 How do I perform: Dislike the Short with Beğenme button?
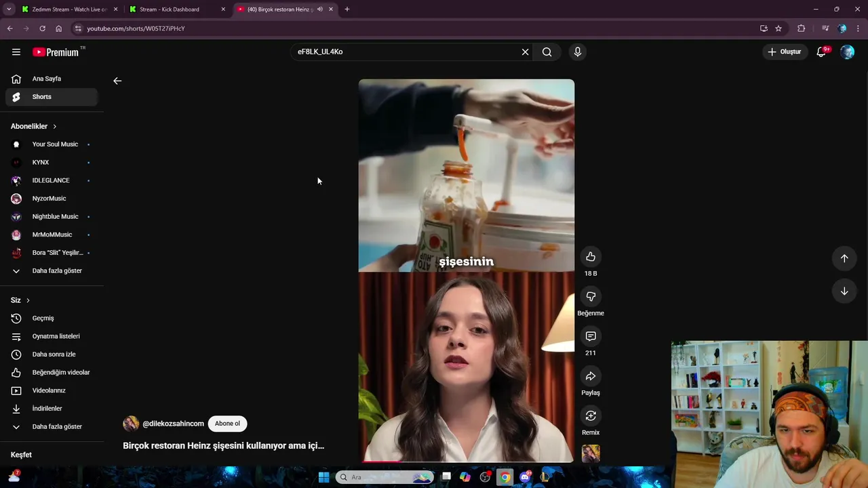pos(591,296)
